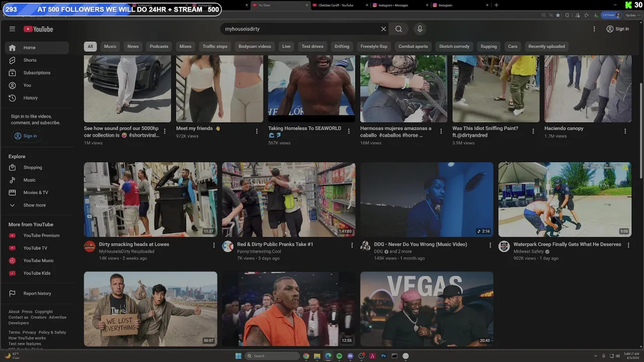Select the Recently uploaded filter chip
Image resolution: width=644 pixels, height=362 pixels.
546,46
